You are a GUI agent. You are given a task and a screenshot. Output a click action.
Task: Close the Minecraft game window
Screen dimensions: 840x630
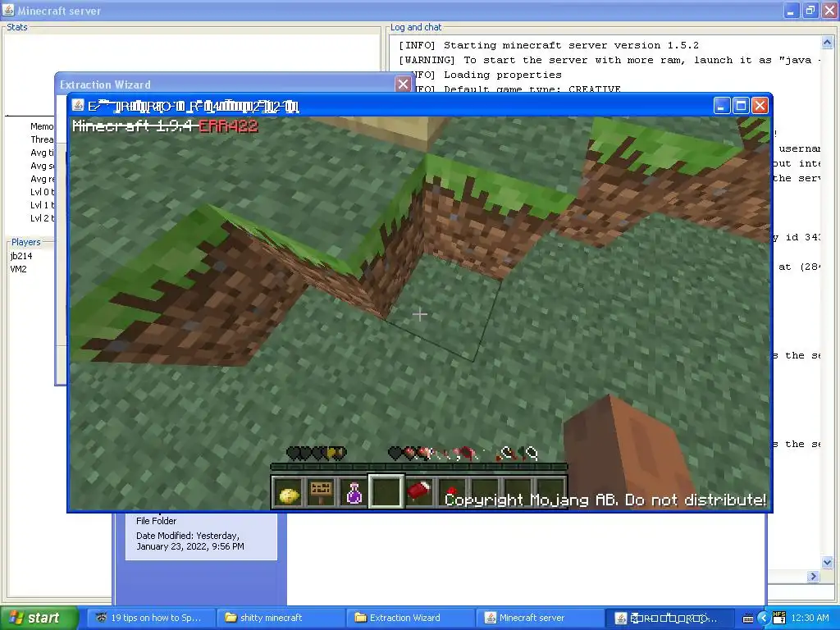point(760,106)
